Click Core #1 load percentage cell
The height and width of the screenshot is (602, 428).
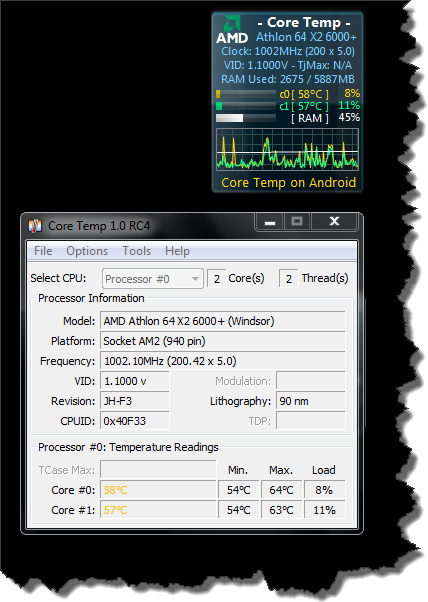(324, 510)
